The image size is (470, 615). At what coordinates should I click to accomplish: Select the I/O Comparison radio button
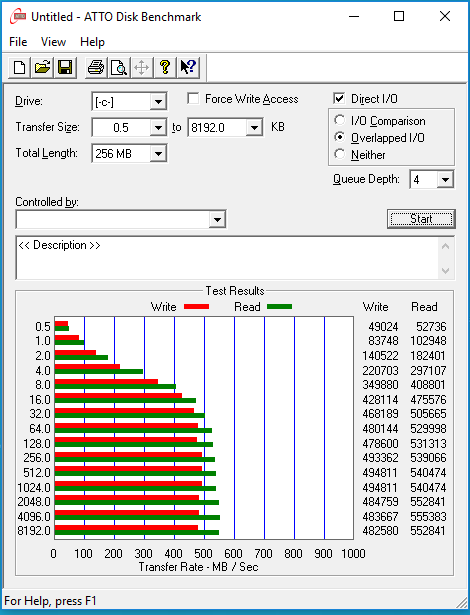click(339, 120)
